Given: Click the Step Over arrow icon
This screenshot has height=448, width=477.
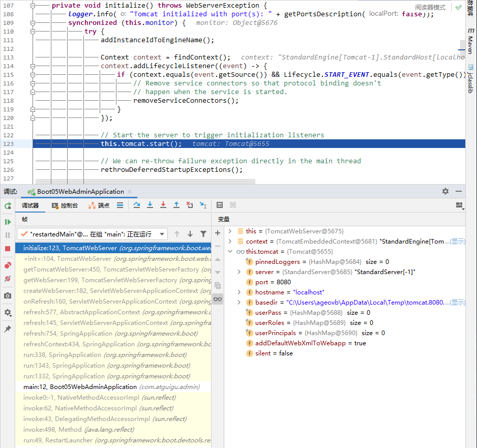Looking at the screenshot, I should click(137, 205).
